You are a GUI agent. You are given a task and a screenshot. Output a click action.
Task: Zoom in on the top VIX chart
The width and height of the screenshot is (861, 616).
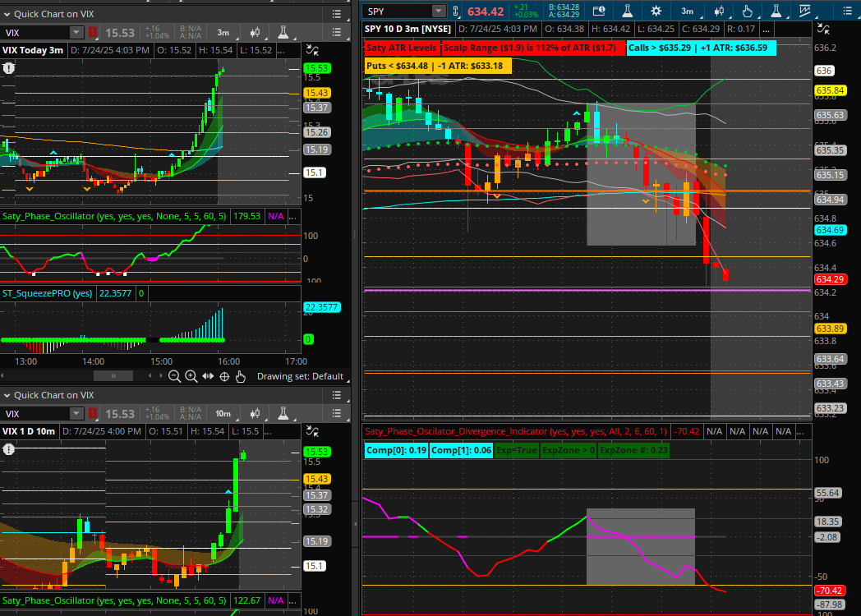(191, 377)
